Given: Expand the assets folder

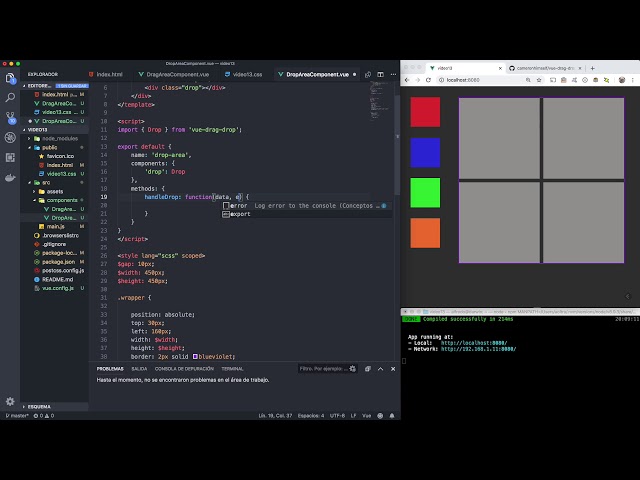Looking at the screenshot, I should (34, 191).
